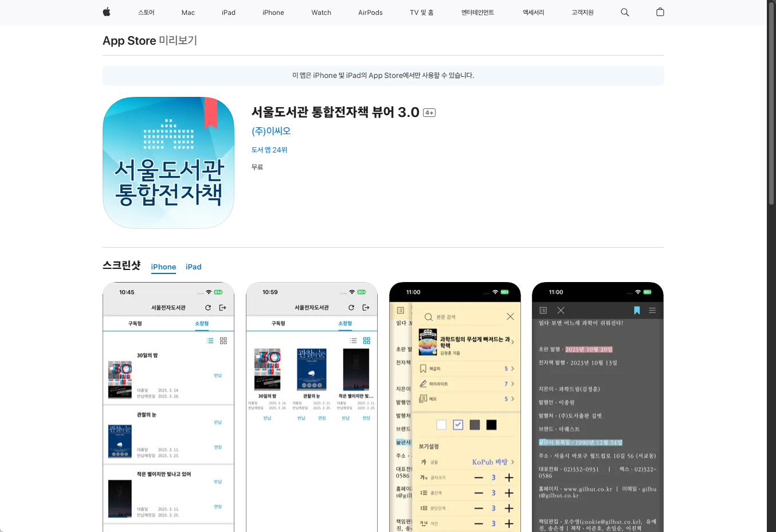Switch to iPad screenshots tab
This screenshot has height=532, width=776.
coord(194,267)
